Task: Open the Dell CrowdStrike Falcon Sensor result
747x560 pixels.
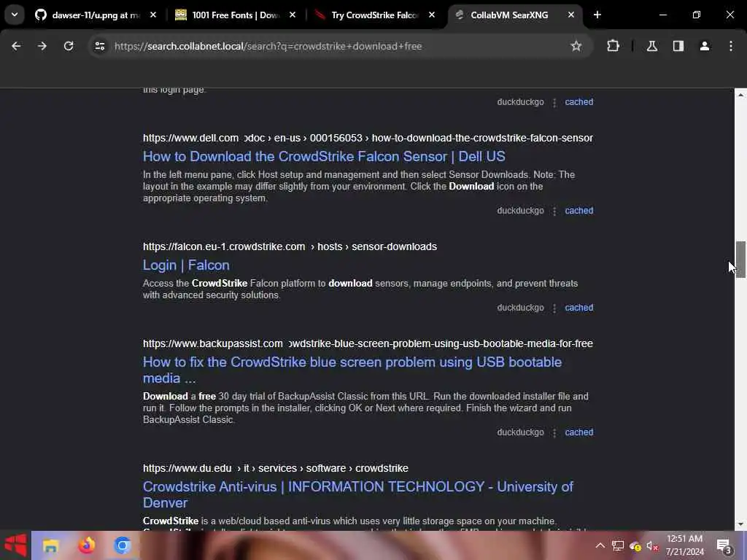Action: point(324,157)
